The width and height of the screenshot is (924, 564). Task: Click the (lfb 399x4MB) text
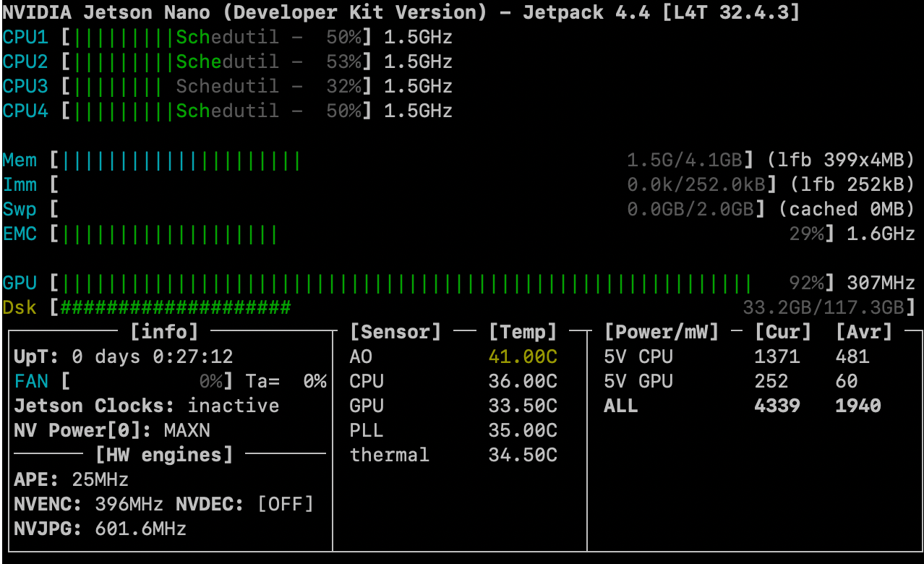841,160
